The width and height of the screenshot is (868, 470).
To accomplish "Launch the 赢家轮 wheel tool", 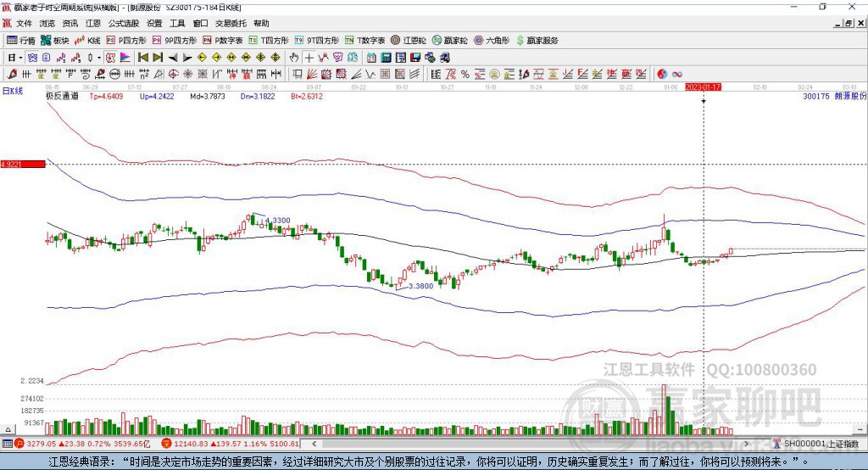I will click(449, 41).
